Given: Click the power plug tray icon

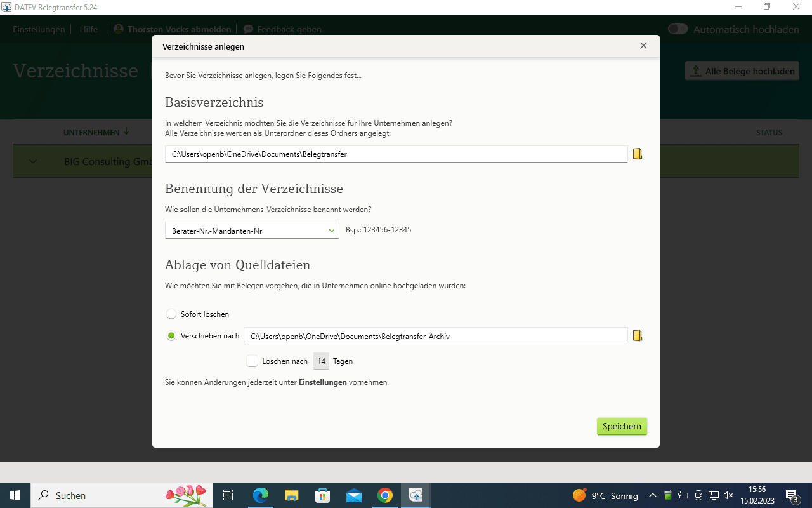Looking at the screenshot, I should [683, 495].
